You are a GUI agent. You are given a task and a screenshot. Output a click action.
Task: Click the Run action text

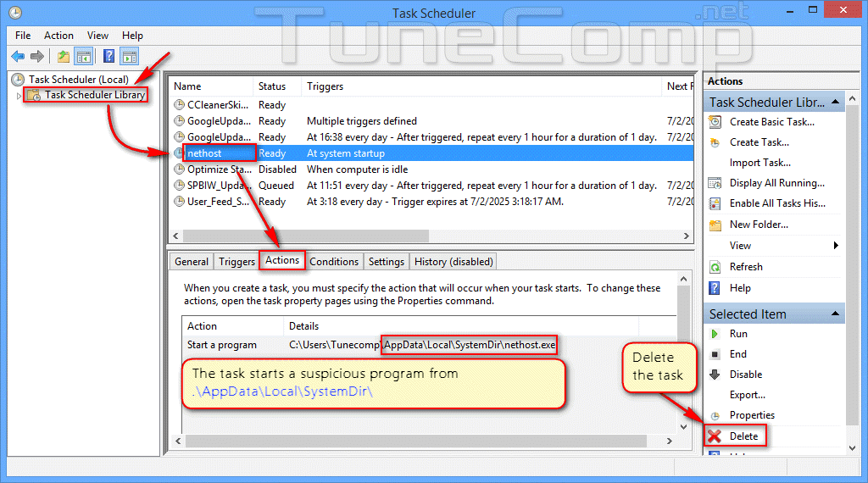(x=738, y=334)
